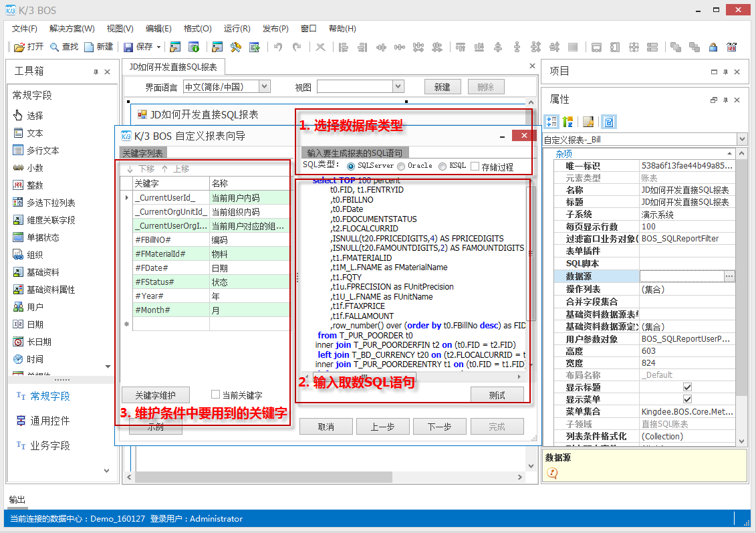The width and height of the screenshot is (756, 533).
Task: Click the help question icon in 属性 toolbar
Action: [x=609, y=122]
